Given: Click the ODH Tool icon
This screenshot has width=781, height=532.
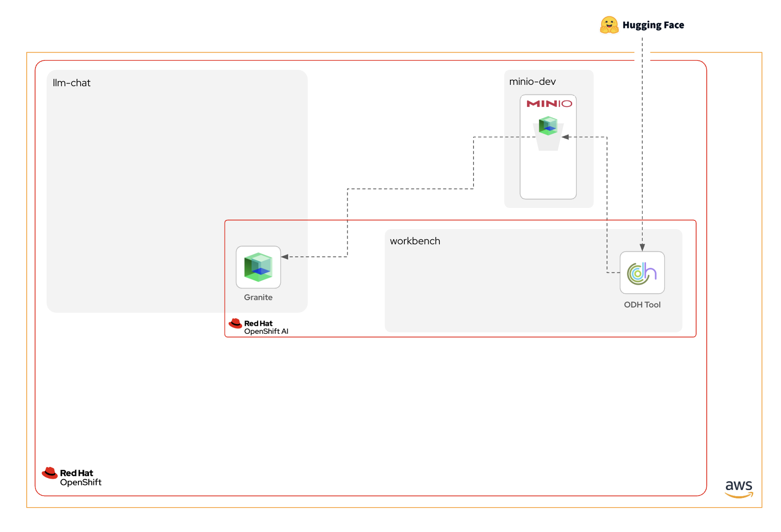Looking at the screenshot, I should 642,272.
